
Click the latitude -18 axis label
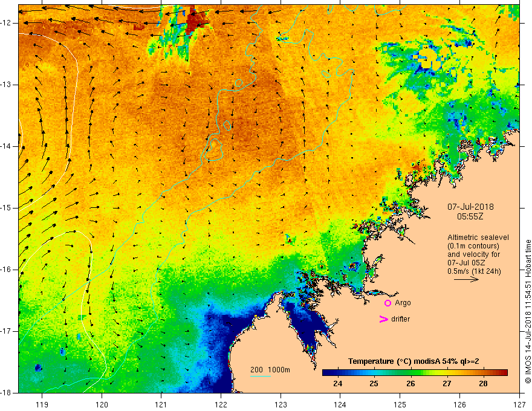coord(6,393)
